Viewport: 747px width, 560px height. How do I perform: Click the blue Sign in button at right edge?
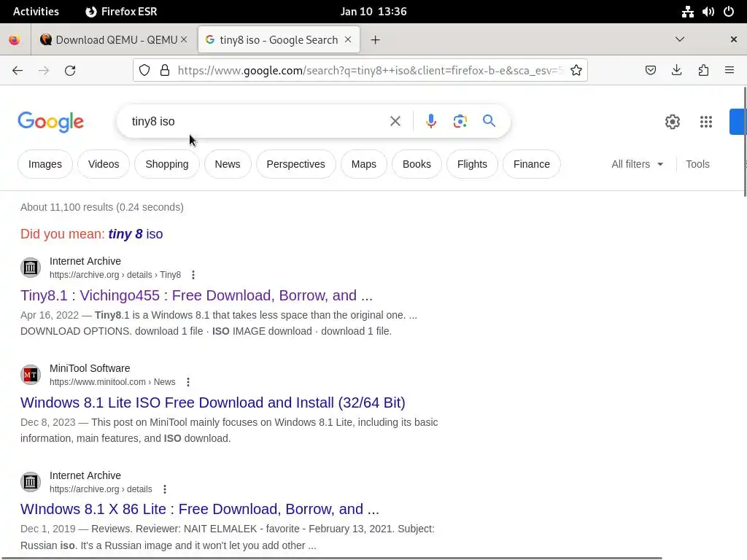tap(737, 122)
